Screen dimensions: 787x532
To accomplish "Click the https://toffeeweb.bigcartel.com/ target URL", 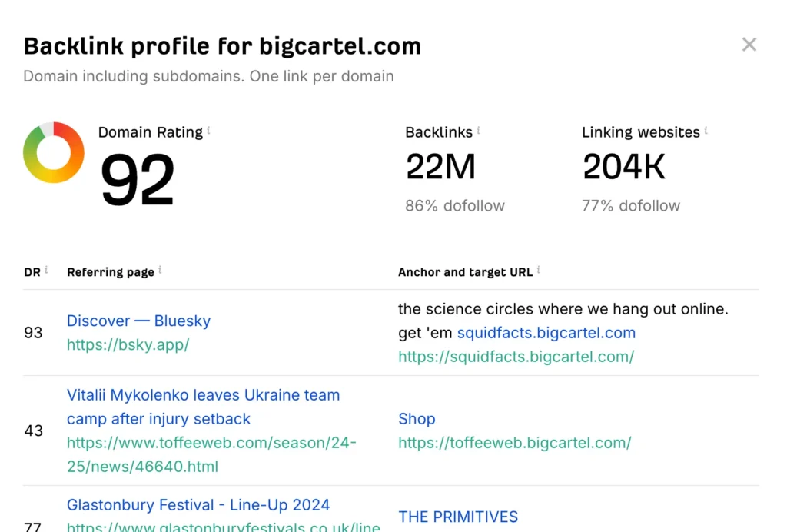I will [514, 443].
